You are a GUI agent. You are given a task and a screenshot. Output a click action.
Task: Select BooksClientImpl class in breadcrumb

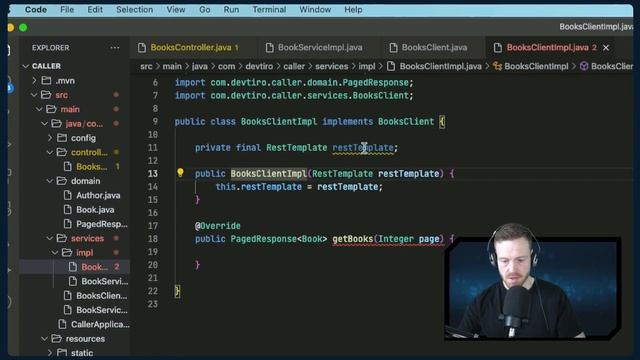point(536,66)
